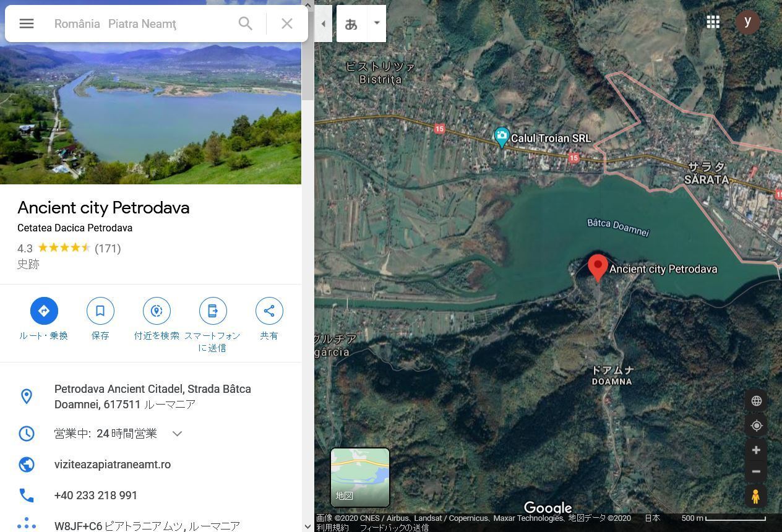Viewport: 782px width, 532px height.
Task: Open the (171) reviews link
Action: click(x=108, y=248)
